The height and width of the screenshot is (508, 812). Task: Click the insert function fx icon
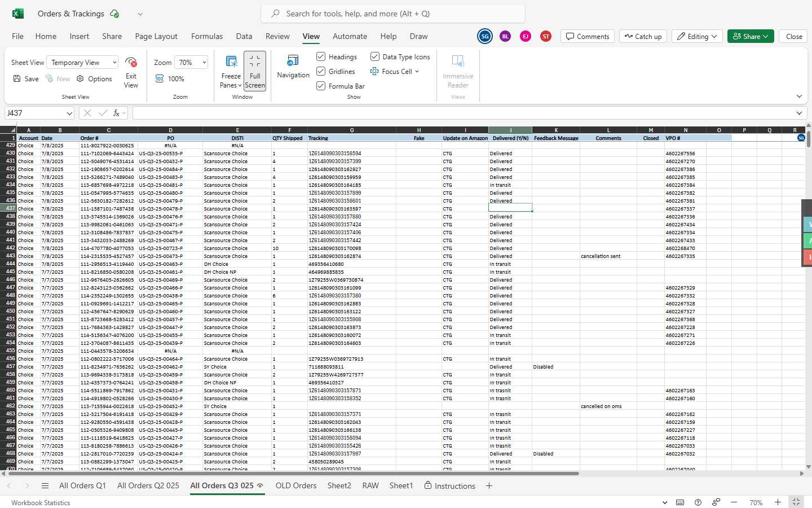(x=116, y=113)
